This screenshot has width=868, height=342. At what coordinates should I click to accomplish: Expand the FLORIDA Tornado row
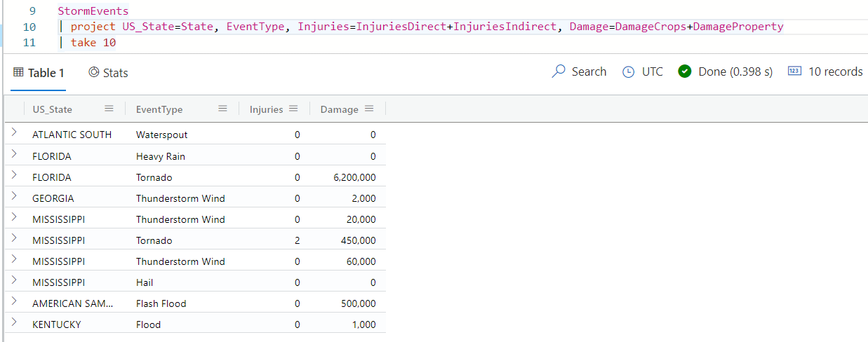[x=14, y=176]
